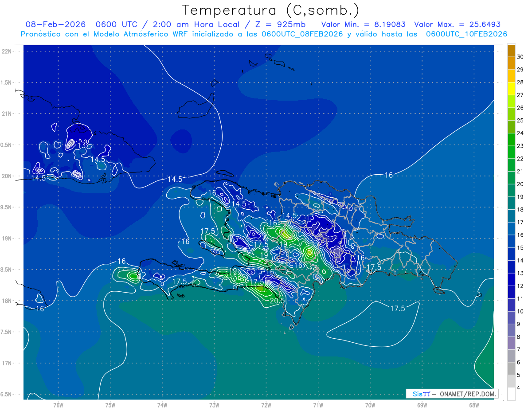The height and width of the screenshot is (411, 532).
Task: Select the 'Valor Min. = 8.19083' readout
Action: tap(363, 25)
